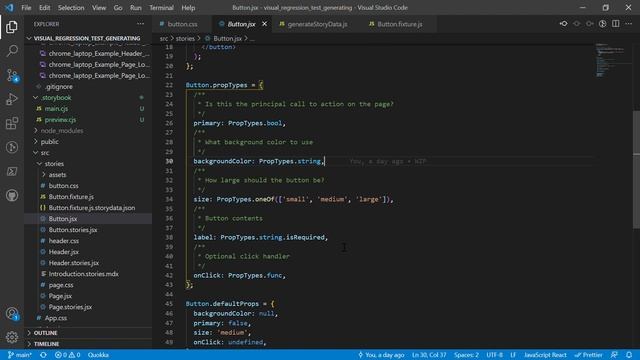Screen dimensions: 640x360
Task: Click stories in the breadcrumb path
Action: pos(185,38)
